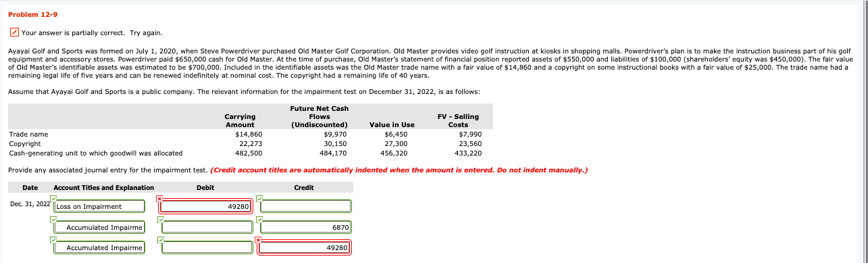Click FV less selling costs 433,220 cell
Screen dimensions: 868x263
[x=467, y=153]
